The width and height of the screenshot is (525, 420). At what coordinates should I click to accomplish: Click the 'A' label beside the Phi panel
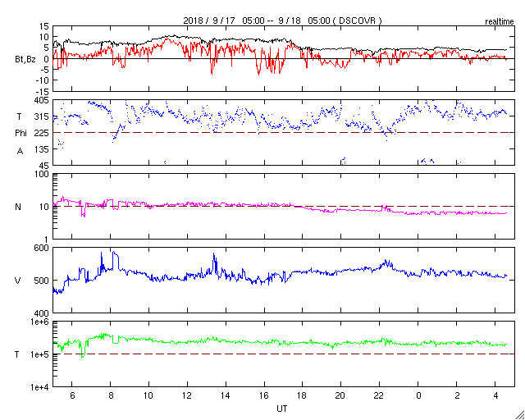click(x=20, y=152)
